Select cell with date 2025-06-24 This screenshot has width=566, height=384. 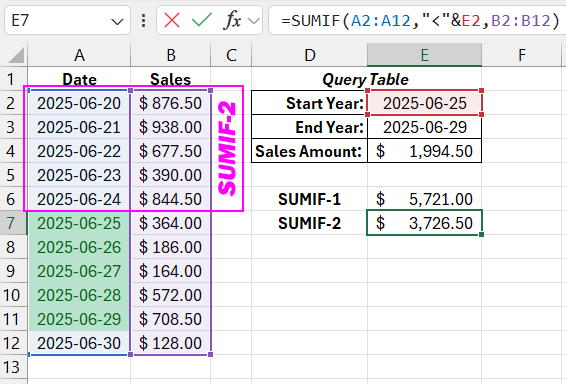(79, 199)
